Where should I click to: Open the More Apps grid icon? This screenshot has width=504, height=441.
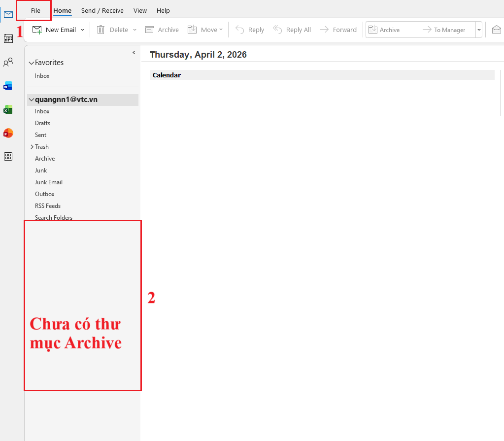(x=8, y=157)
